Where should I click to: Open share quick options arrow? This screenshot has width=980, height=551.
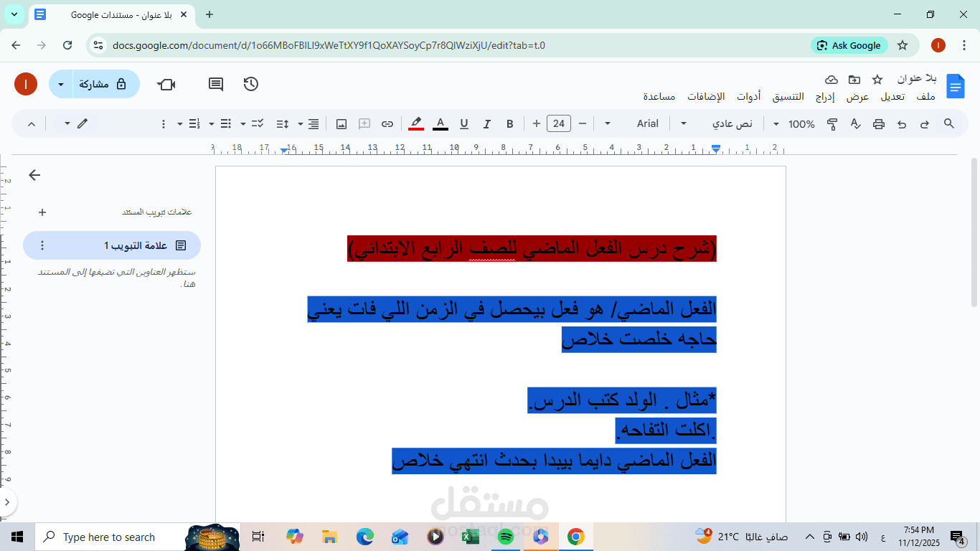(61, 85)
